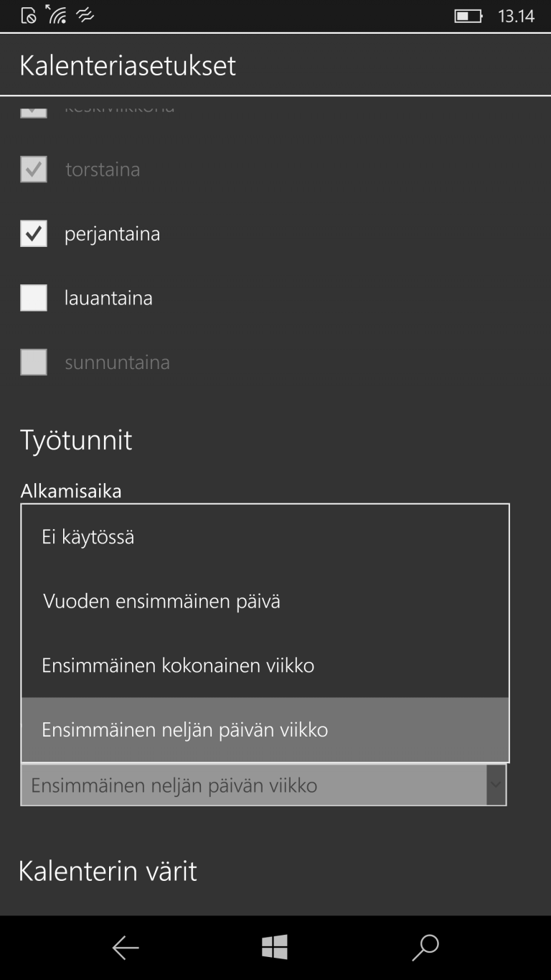
Task: Tap the Search icon in the navigation bar
Action: pyautogui.click(x=425, y=948)
